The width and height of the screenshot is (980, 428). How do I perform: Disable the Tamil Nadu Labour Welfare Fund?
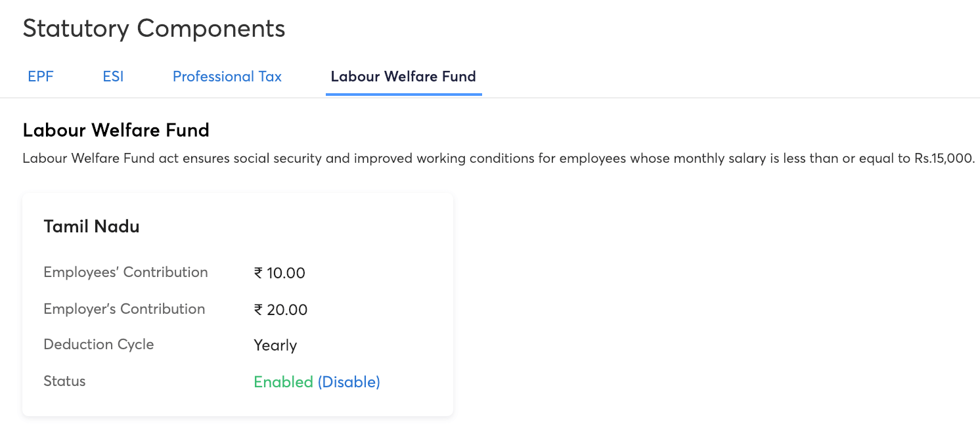point(349,382)
